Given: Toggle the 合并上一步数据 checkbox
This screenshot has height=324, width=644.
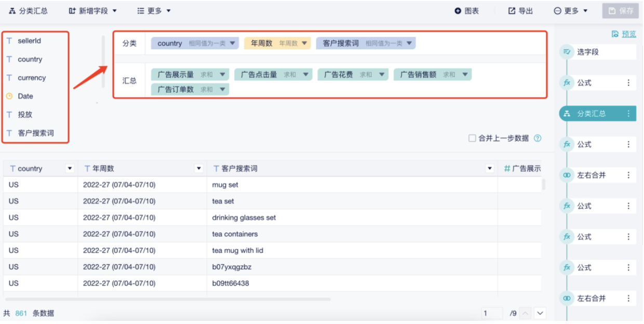Looking at the screenshot, I should click(x=472, y=138).
